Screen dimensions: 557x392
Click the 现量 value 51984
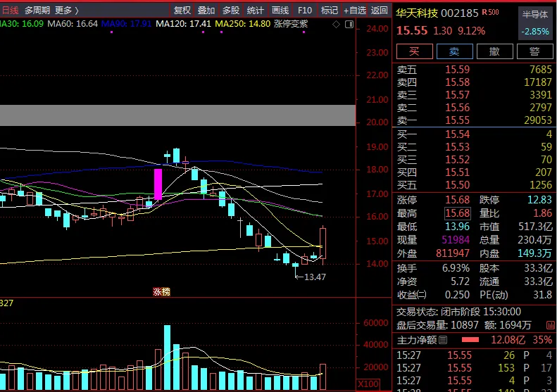point(456,240)
